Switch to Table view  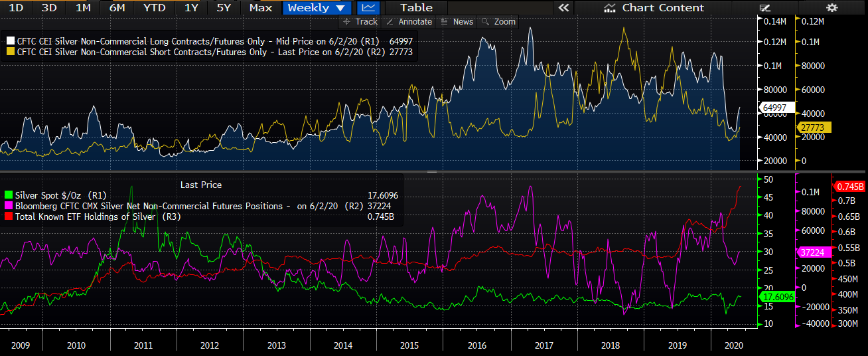pyautogui.click(x=416, y=8)
